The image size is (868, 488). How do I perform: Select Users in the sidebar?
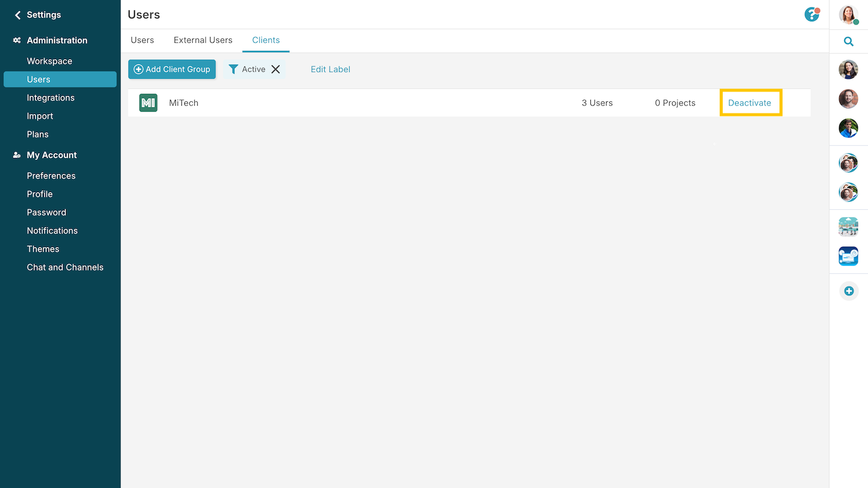pyautogui.click(x=60, y=79)
